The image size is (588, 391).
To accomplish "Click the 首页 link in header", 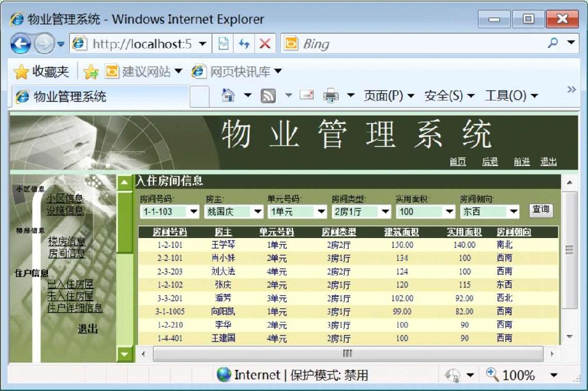I will (x=458, y=162).
